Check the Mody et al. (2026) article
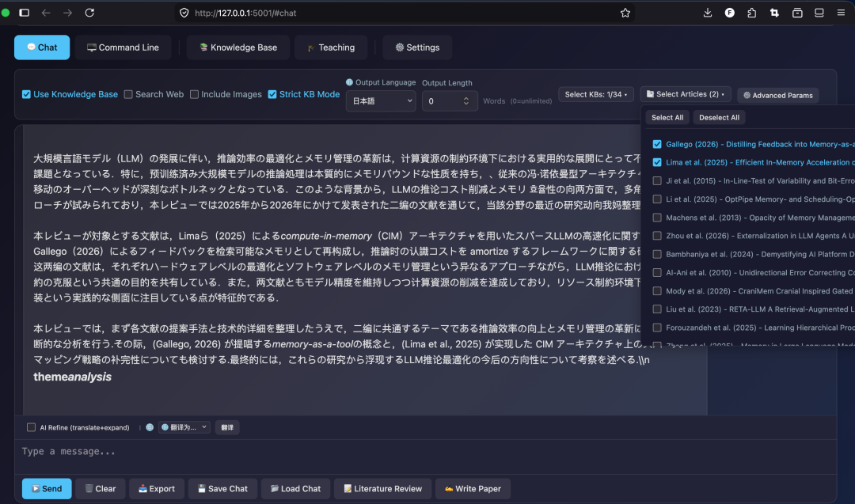 click(x=657, y=291)
